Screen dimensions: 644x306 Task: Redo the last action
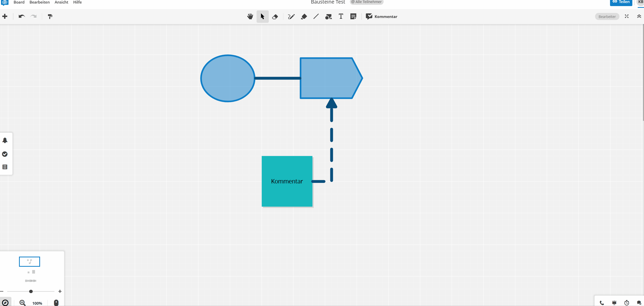33,16
